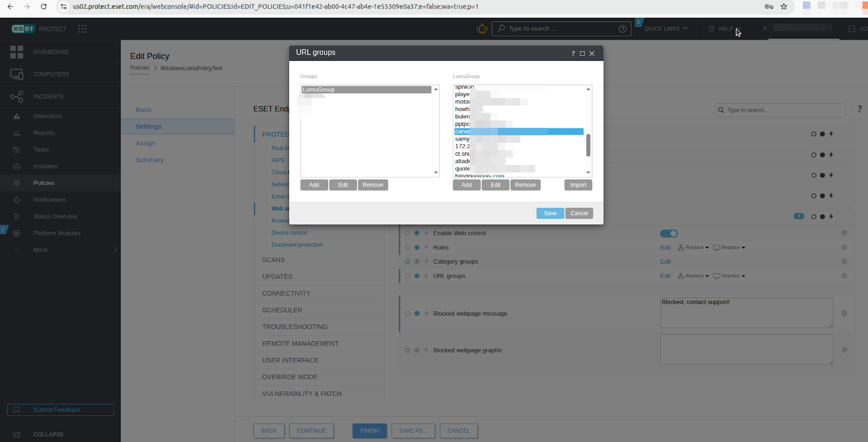This screenshot has width=868, height=442.
Task: Toggle the Enable Web control switch
Action: [x=668, y=233]
